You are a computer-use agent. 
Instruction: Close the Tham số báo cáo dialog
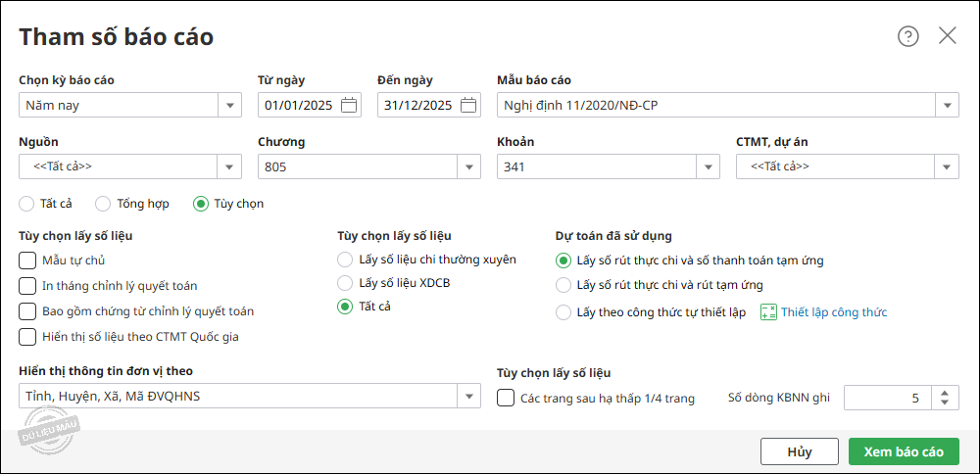click(948, 36)
